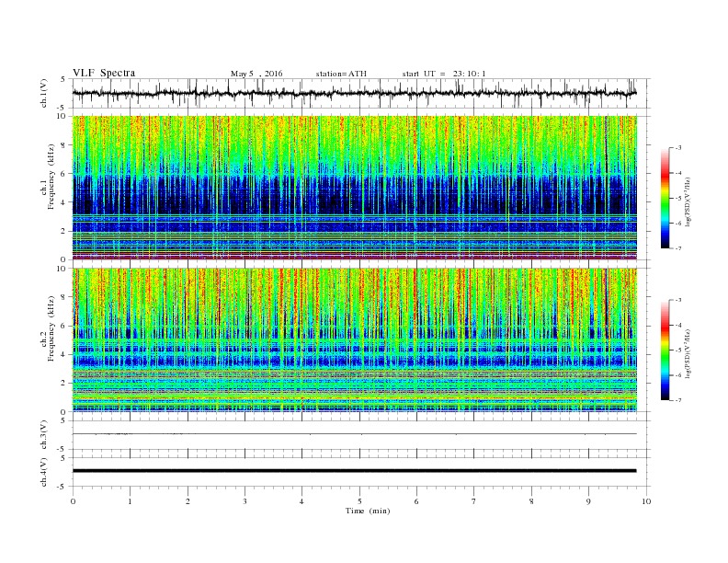Click the ch.1 voltage waveform trace
The width and height of the screenshot is (728, 563).
point(355,93)
